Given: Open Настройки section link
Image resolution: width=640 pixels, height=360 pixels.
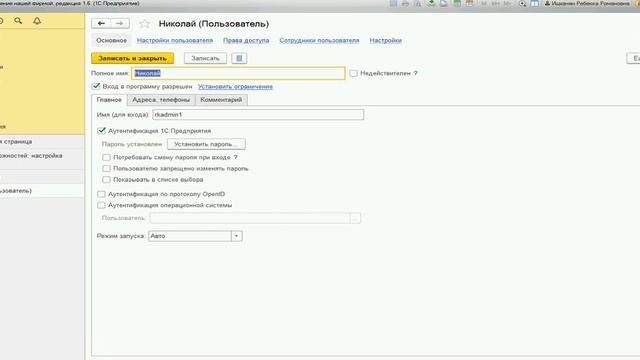Looking at the screenshot, I should click(386, 40).
